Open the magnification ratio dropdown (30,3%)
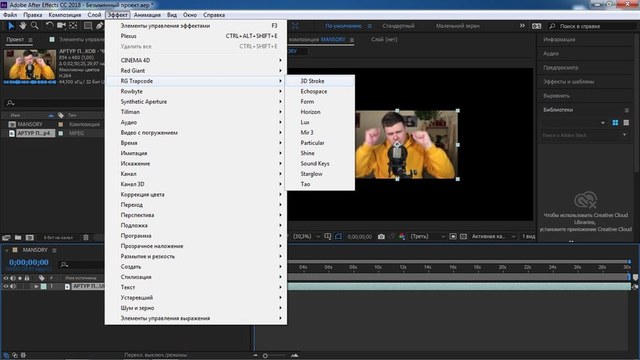This screenshot has width=640, height=360. [306, 236]
